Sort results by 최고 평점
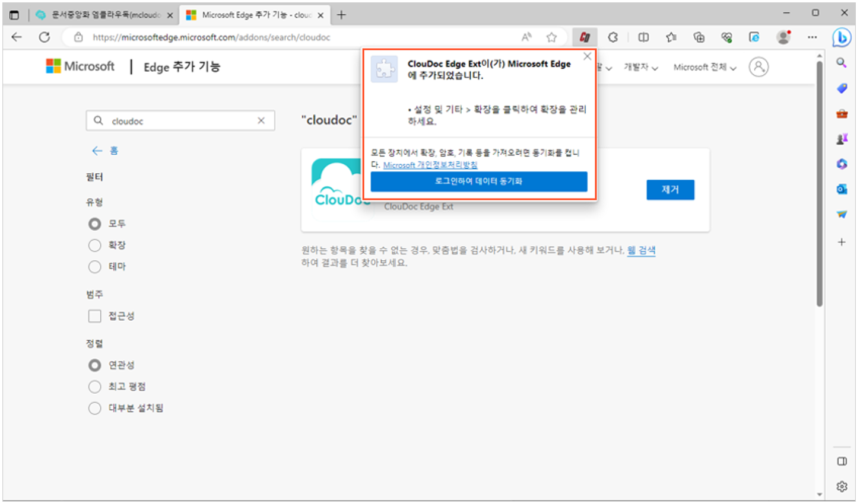This screenshot has width=860, height=504. 94,387
